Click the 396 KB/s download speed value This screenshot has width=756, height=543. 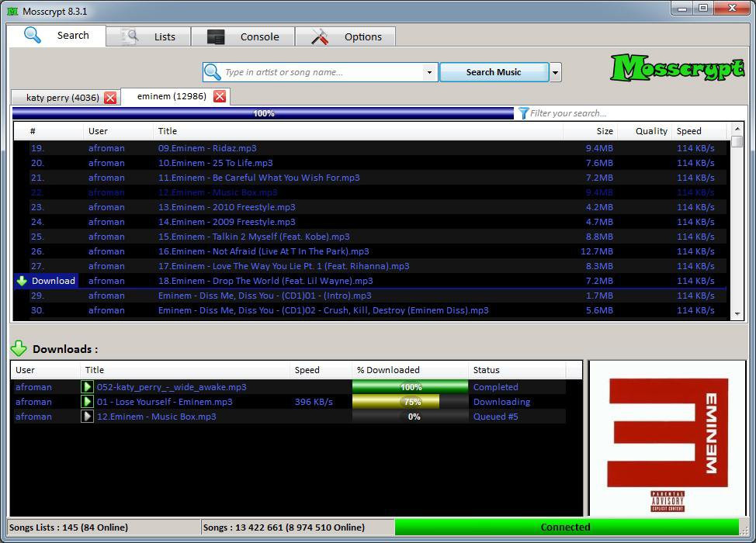coord(314,402)
